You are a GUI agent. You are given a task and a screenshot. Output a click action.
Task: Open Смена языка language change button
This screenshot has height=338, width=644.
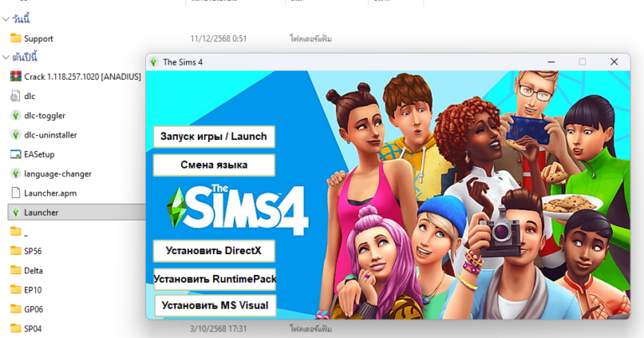(214, 165)
